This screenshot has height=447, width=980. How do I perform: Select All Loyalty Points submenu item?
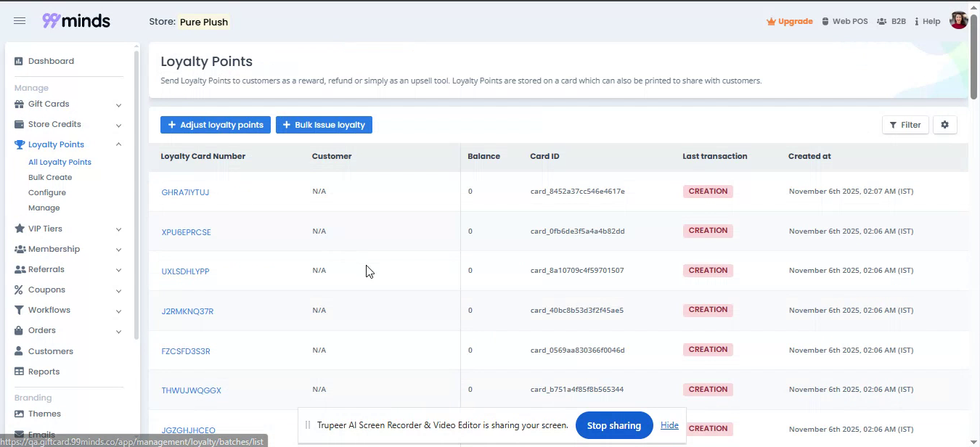[60, 163]
